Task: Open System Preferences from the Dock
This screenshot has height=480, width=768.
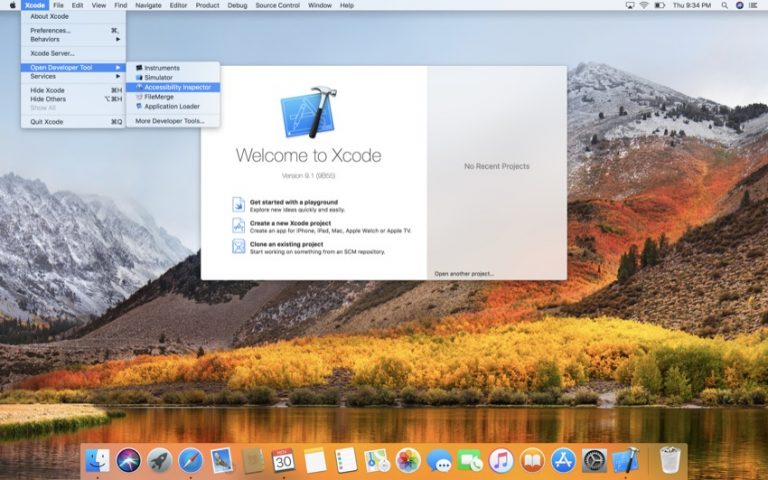Action: click(594, 461)
